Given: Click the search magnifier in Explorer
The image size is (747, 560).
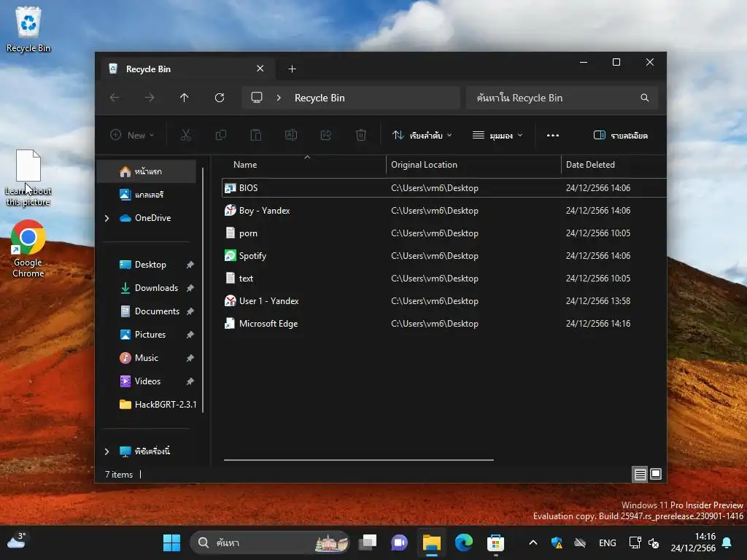Looking at the screenshot, I should coord(645,98).
